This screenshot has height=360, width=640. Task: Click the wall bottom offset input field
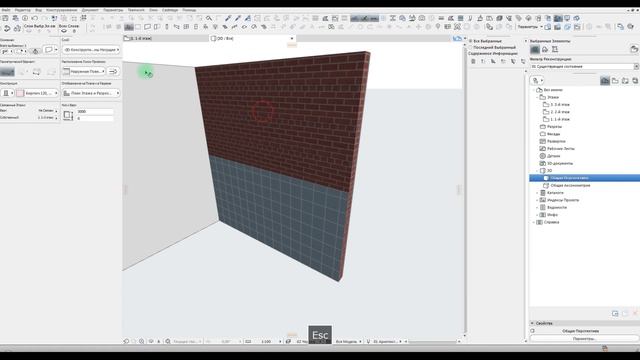[x=95, y=118]
